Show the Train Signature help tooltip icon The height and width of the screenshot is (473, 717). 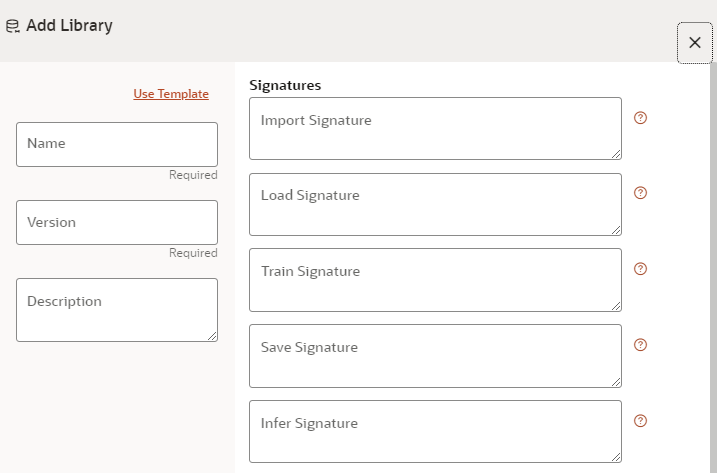pyautogui.click(x=640, y=269)
